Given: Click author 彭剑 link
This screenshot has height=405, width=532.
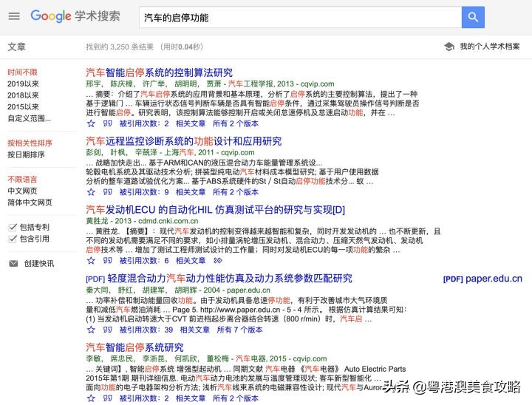Looking at the screenshot, I should point(93,152).
